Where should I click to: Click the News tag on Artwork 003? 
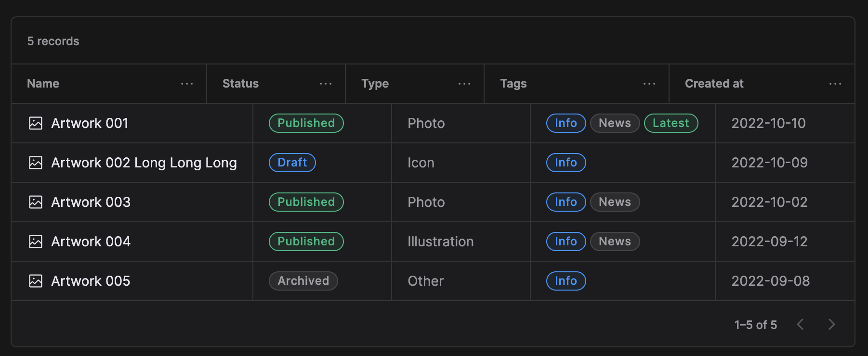[x=615, y=202]
